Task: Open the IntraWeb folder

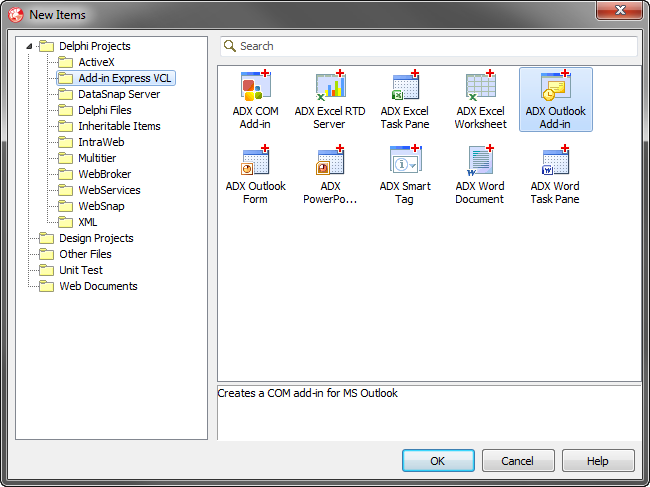Action: pos(91,142)
